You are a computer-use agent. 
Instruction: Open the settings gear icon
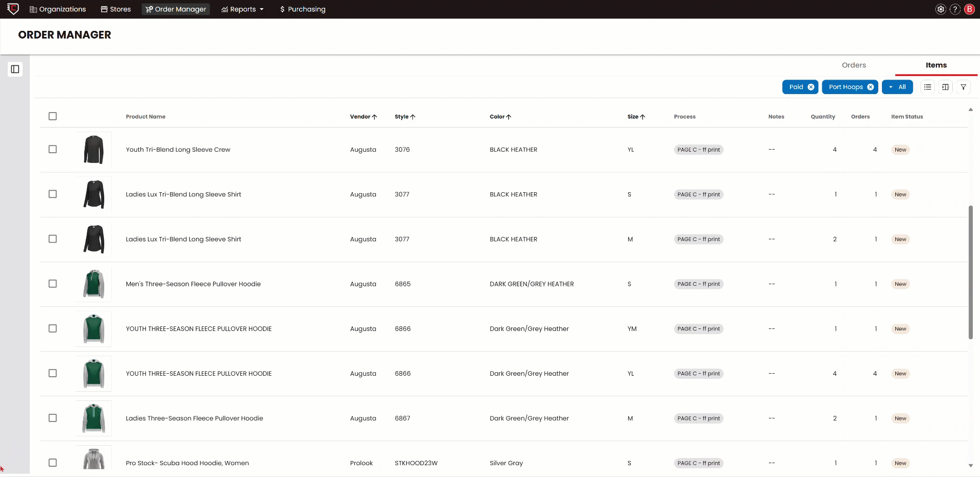point(940,9)
